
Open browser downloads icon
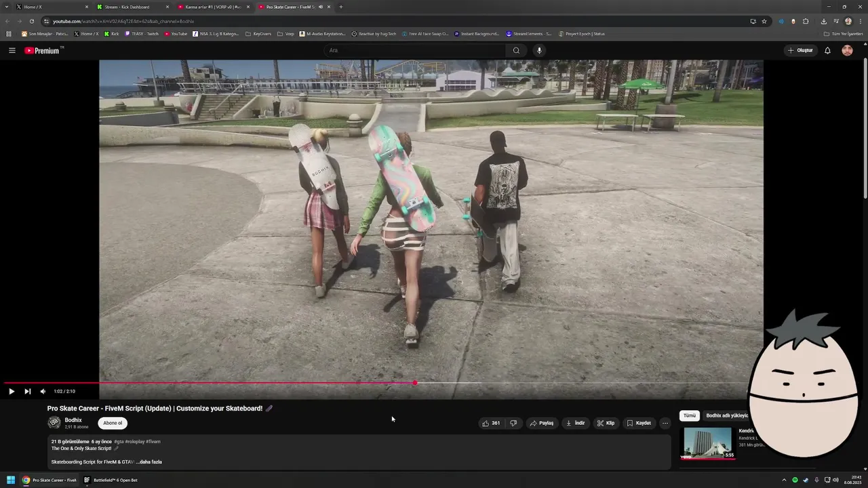[823, 21]
